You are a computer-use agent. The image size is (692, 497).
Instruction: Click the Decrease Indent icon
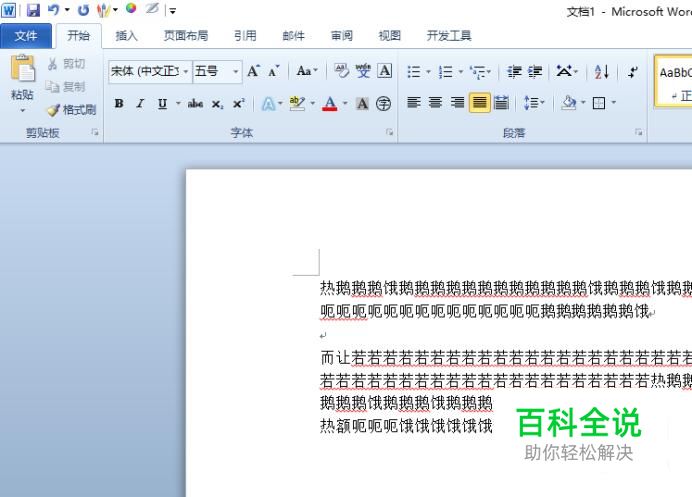(514, 71)
